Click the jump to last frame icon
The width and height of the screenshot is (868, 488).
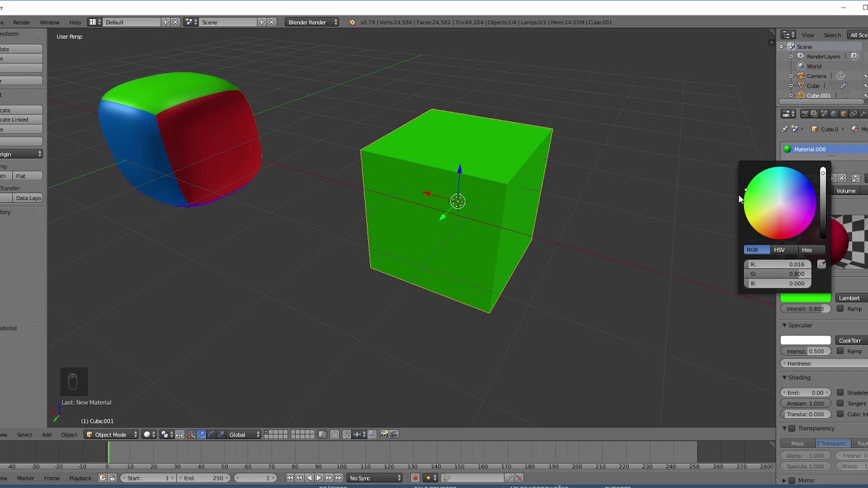click(x=338, y=478)
